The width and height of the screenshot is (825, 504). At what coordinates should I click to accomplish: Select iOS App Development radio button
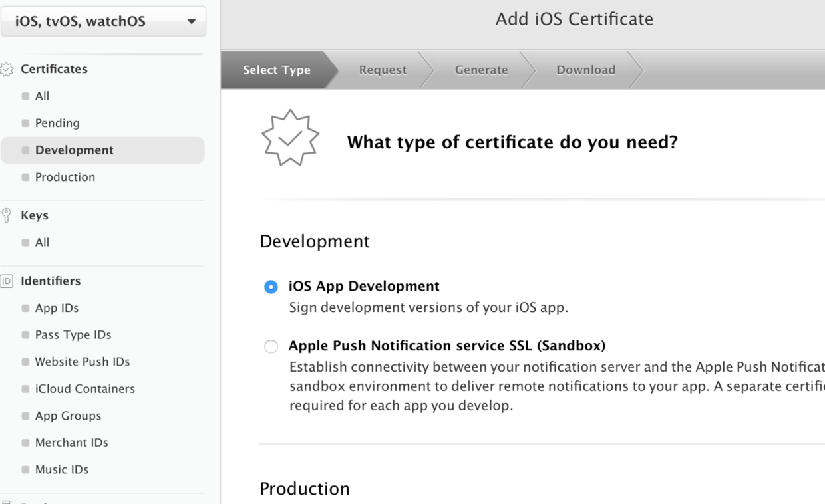[x=271, y=287]
